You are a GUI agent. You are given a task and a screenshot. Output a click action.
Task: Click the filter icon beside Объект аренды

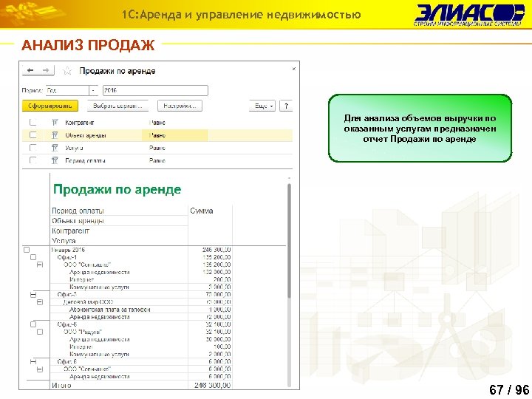[x=55, y=135]
